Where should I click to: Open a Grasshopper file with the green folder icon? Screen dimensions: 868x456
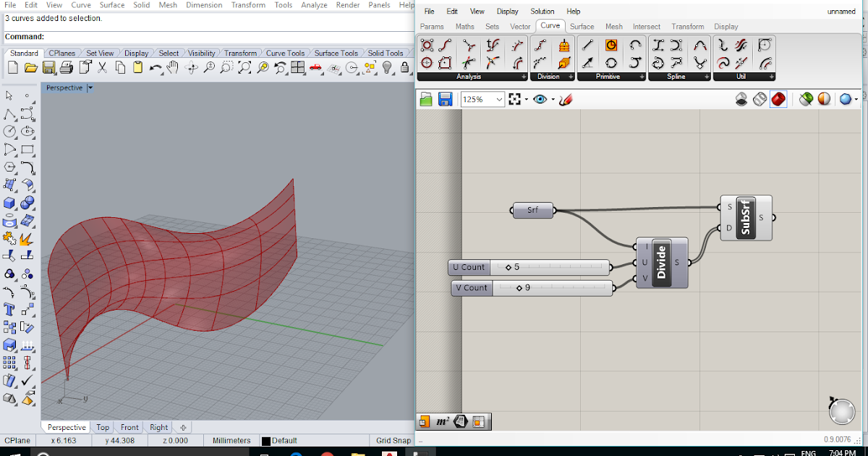point(427,98)
